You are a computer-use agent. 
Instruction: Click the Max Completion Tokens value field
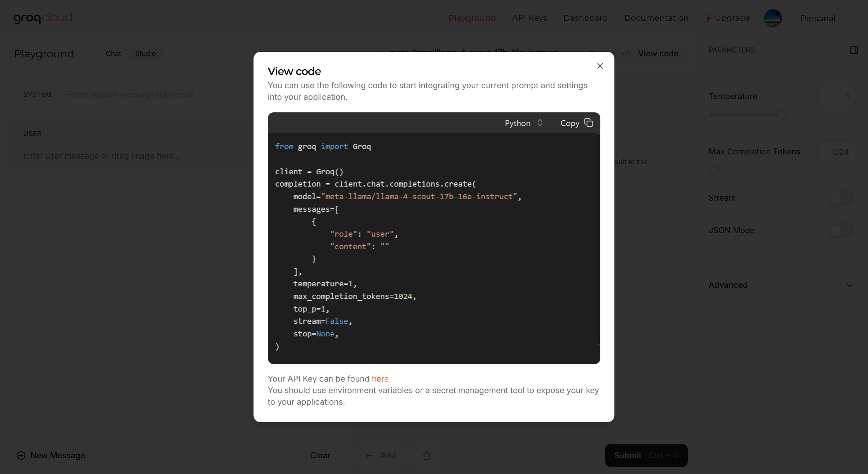pyautogui.click(x=835, y=152)
